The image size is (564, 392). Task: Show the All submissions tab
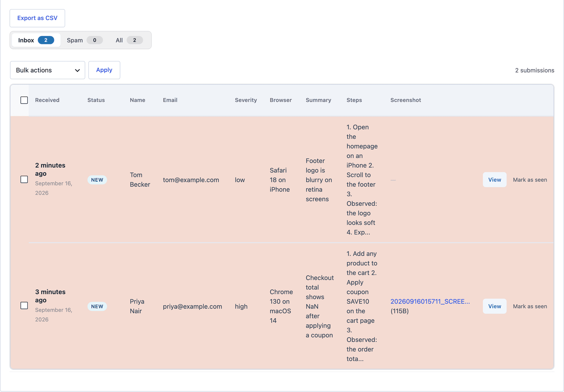[x=129, y=40]
